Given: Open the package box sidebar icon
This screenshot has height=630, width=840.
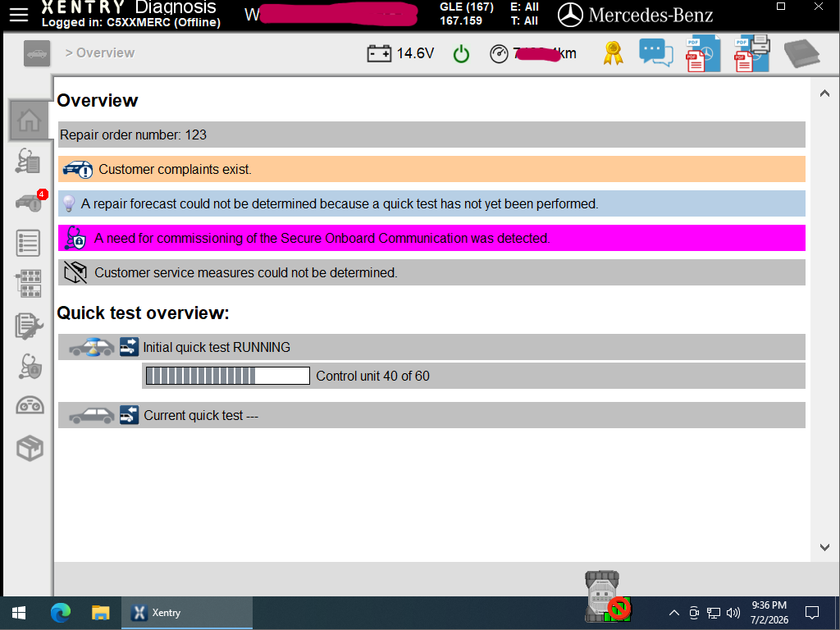Looking at the screenshot, I should click(x=30, y=449).
